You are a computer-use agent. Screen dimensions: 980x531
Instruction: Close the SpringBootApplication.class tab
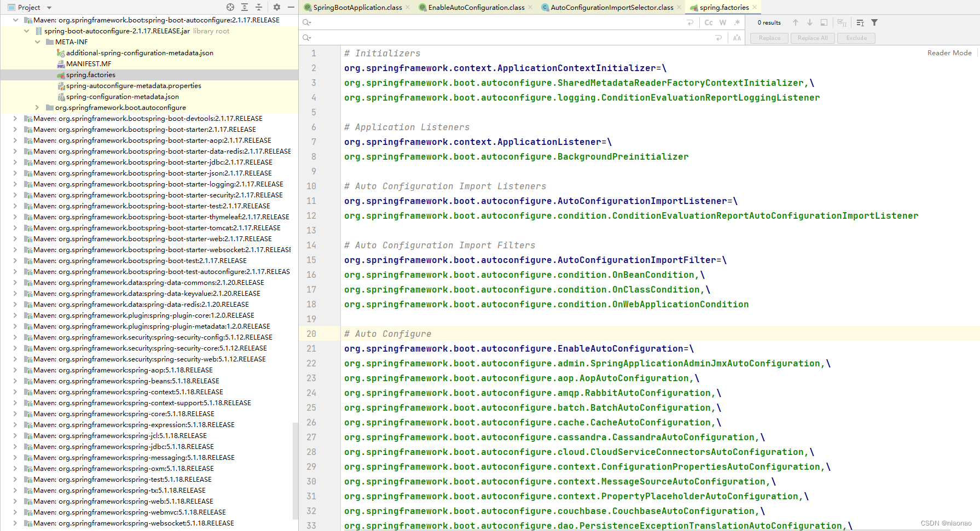(x=408, y=7)
